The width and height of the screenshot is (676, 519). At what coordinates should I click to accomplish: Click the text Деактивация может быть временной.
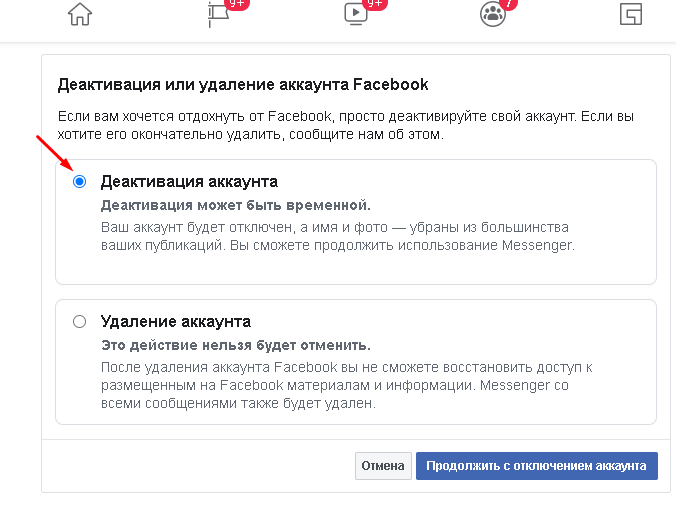[236, 205]
